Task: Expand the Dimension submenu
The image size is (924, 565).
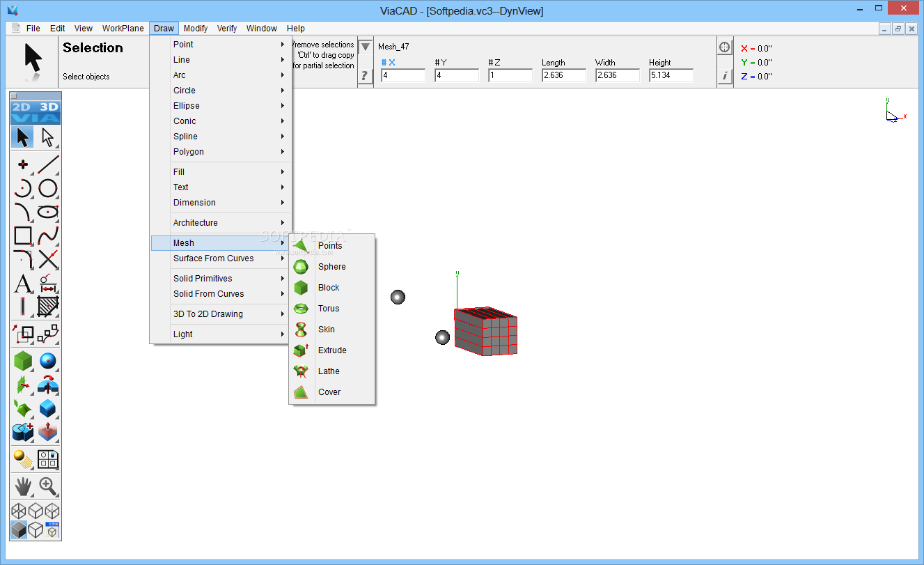Action: pyautogui.click(x=221, y=203)
